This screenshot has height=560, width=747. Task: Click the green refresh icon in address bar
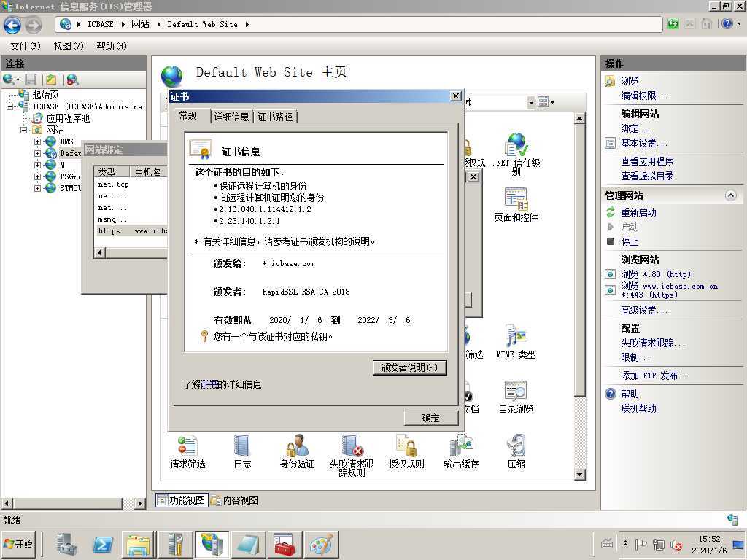(x=673, y=24)
